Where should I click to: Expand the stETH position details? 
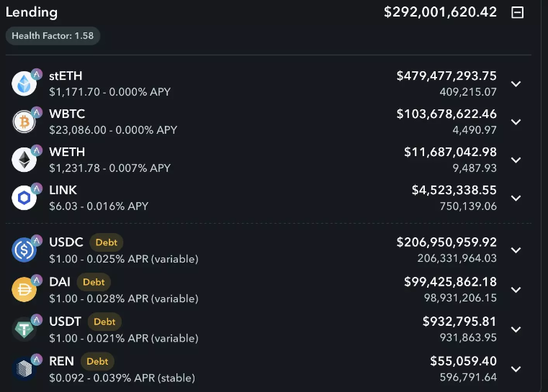516,84
